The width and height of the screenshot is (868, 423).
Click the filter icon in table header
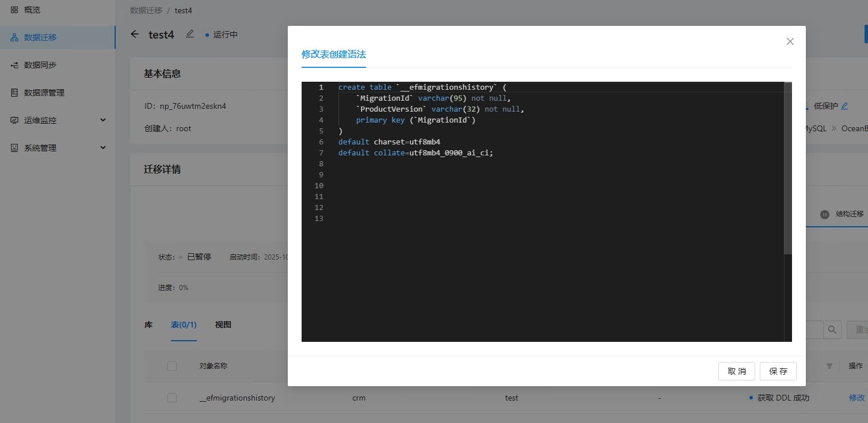tap(829, 365)
